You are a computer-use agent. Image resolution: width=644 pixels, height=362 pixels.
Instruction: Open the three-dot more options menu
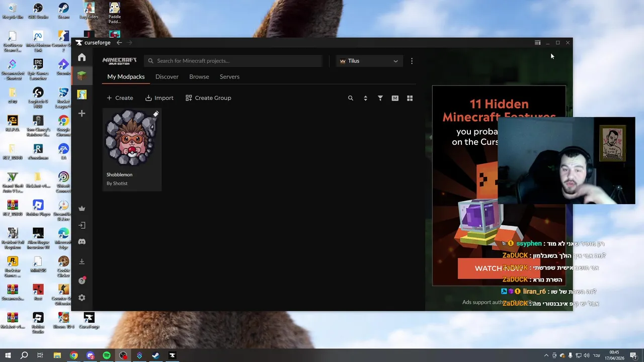(x=412, y=61)
